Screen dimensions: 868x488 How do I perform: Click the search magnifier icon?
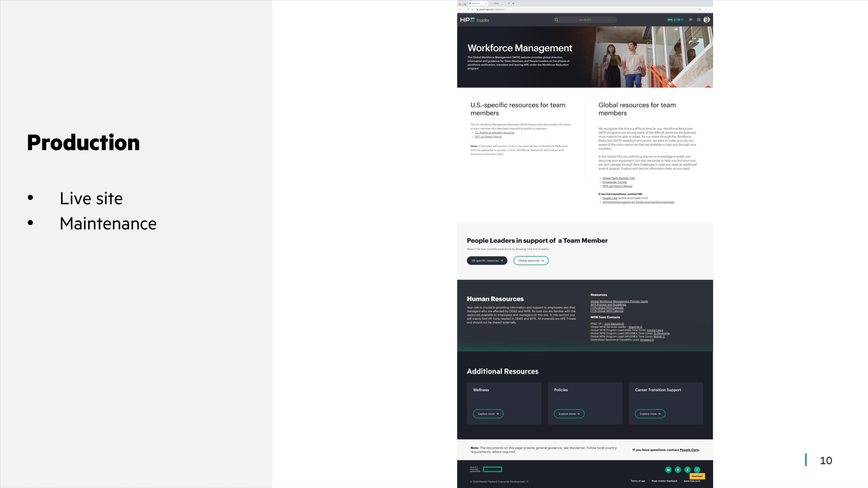[x=556, y=20]
